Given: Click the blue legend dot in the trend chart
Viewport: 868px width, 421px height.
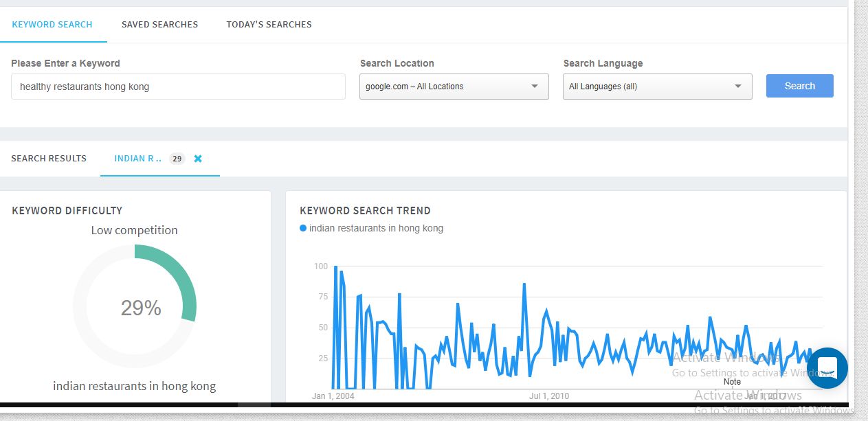Looking at the screenshot, I should [303, 229].
